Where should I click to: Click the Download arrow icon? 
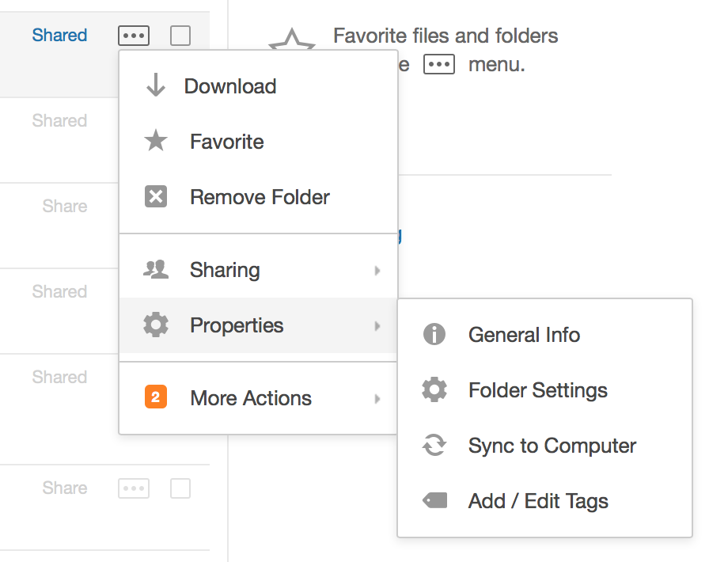click(156, 86)
